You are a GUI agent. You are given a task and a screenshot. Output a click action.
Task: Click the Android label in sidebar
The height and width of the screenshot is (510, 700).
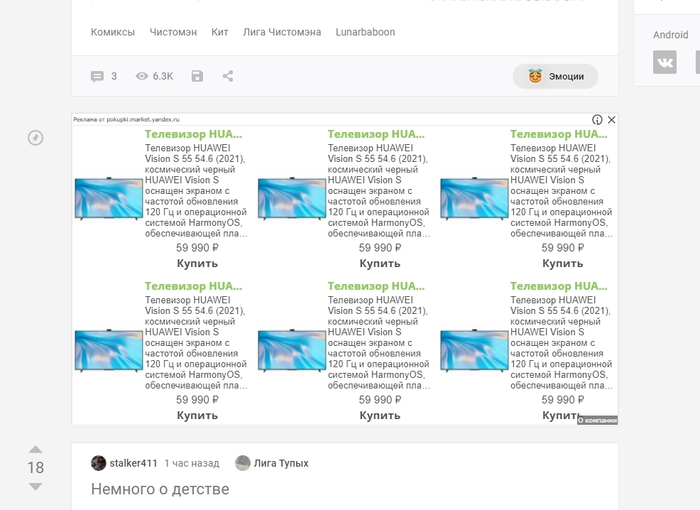(x=670, y=35)
